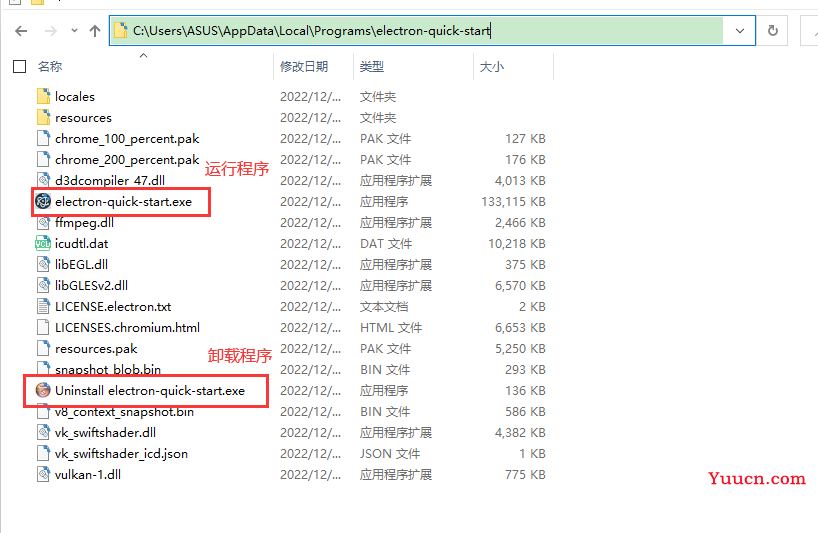The height and width of the screenshot is (533, 818).
Task: Select file name libGLESv2.dll
Action: point(91,285)
